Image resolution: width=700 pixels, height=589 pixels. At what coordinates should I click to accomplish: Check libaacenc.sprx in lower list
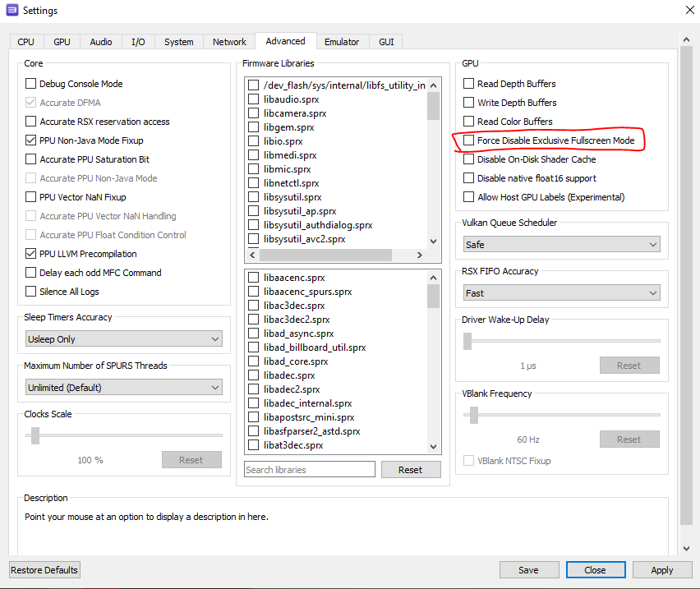click(x=253, y=278)
